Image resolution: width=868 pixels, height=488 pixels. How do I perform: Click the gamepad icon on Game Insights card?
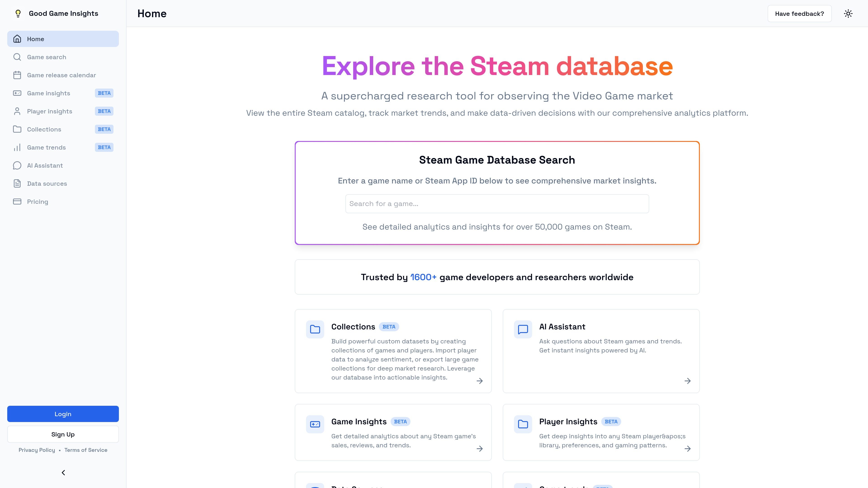point(315,424)
